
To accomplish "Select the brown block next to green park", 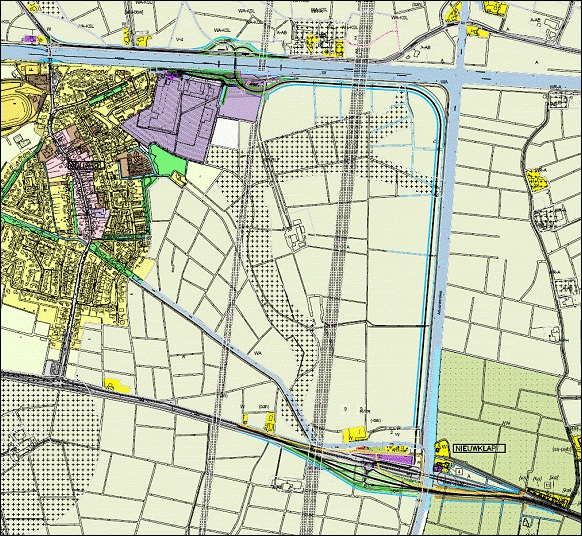I will pyautogui.click(x=135, y=164).
